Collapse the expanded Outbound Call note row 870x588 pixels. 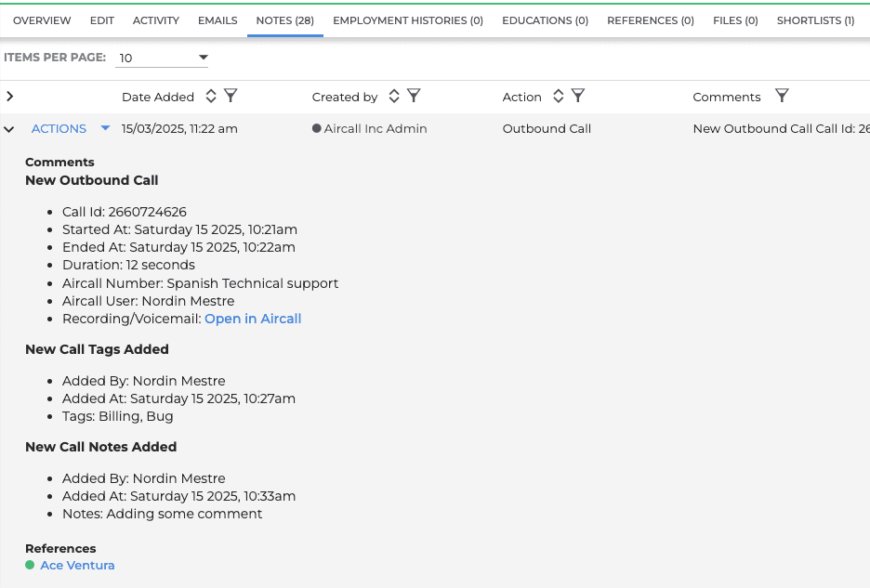(x=8, y=128)
